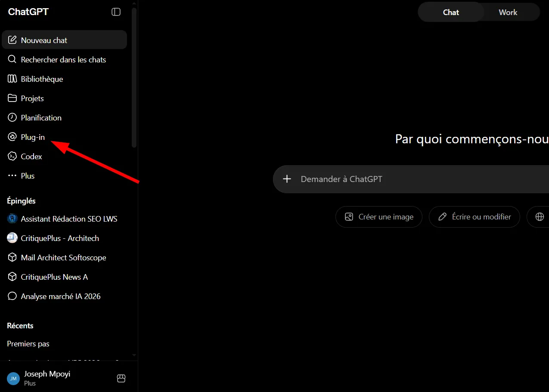
Task: Open pinned chat Assistant Rédaction SEO LWS
Action: click(x=64, y=219)
